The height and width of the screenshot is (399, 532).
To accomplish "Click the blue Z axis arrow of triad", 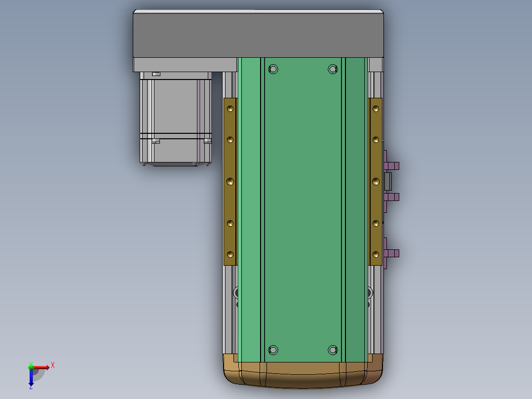I will 31,377.
